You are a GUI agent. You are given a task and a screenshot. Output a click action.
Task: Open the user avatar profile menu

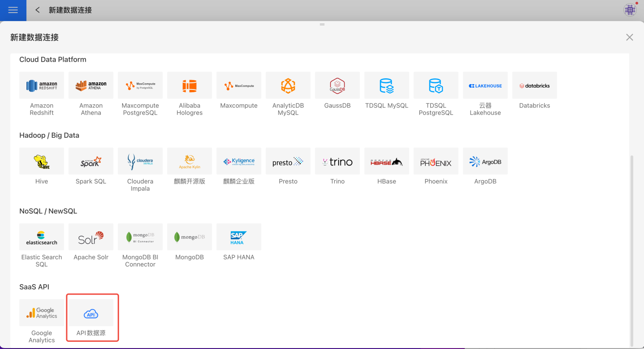tap(630, 10)
